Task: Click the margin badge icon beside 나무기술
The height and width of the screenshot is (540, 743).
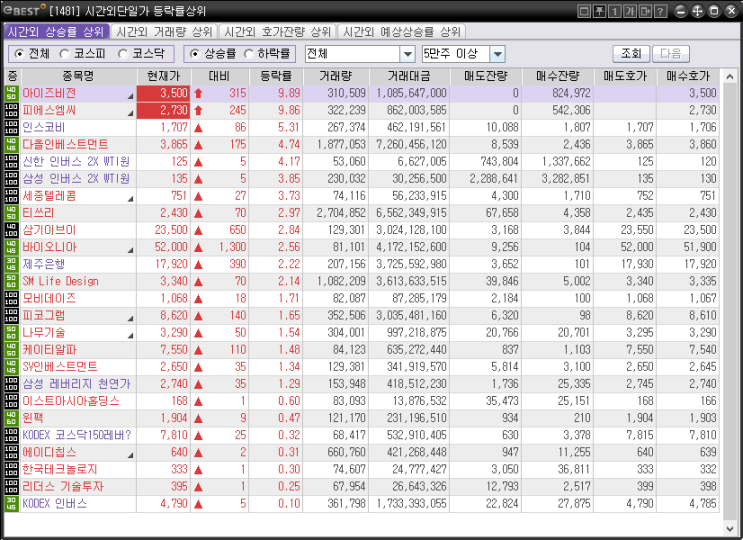Action: click(x=11, y=333)
